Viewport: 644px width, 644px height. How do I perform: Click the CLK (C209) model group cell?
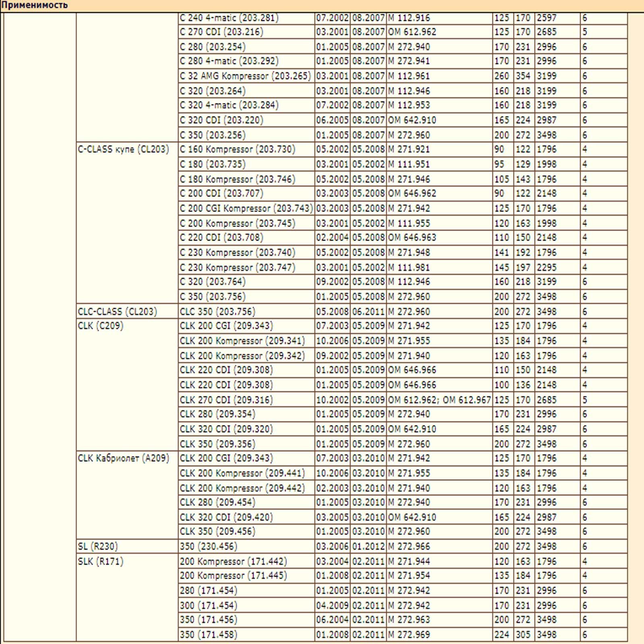tap(101, 326)
